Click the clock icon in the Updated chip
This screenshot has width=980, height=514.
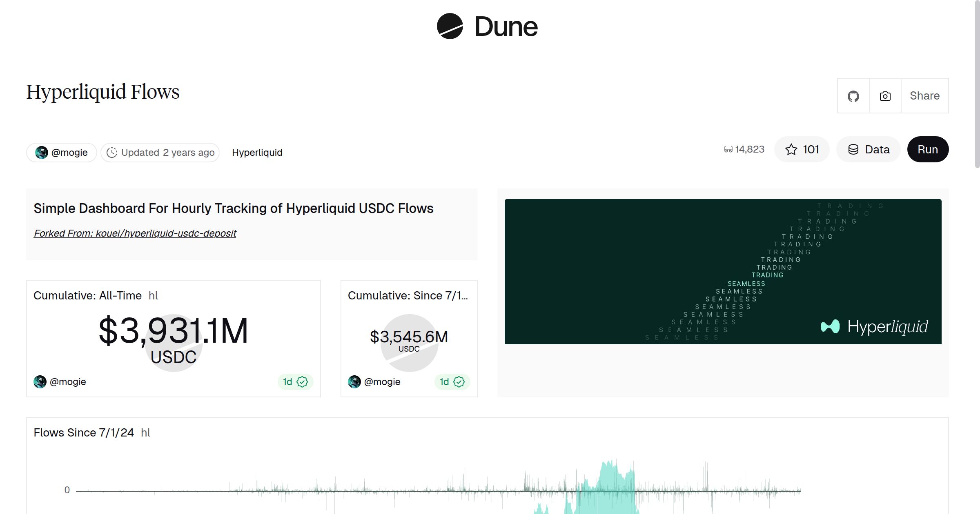click(112, 153)
